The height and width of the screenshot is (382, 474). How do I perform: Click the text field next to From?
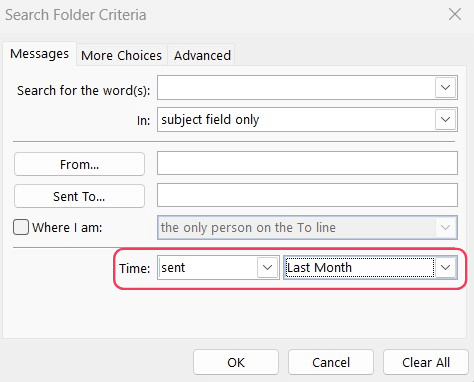click(x=307, y=163)
